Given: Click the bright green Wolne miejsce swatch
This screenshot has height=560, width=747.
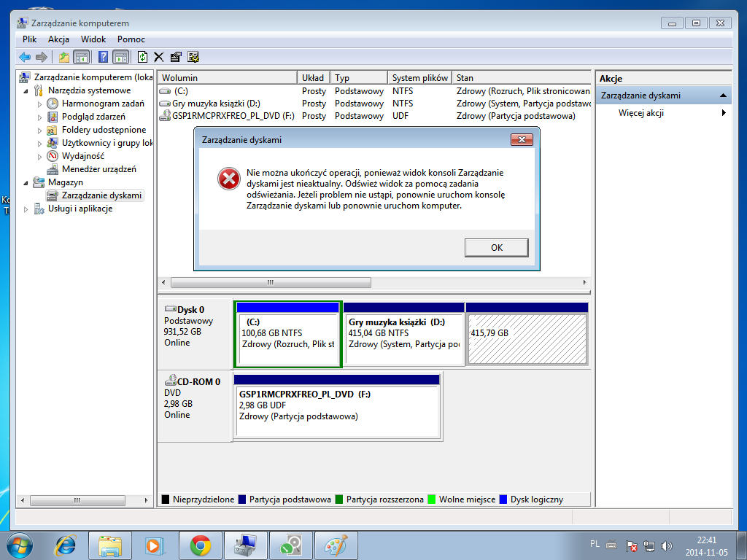Looking at the screenshot, I should tap(432, 499).
